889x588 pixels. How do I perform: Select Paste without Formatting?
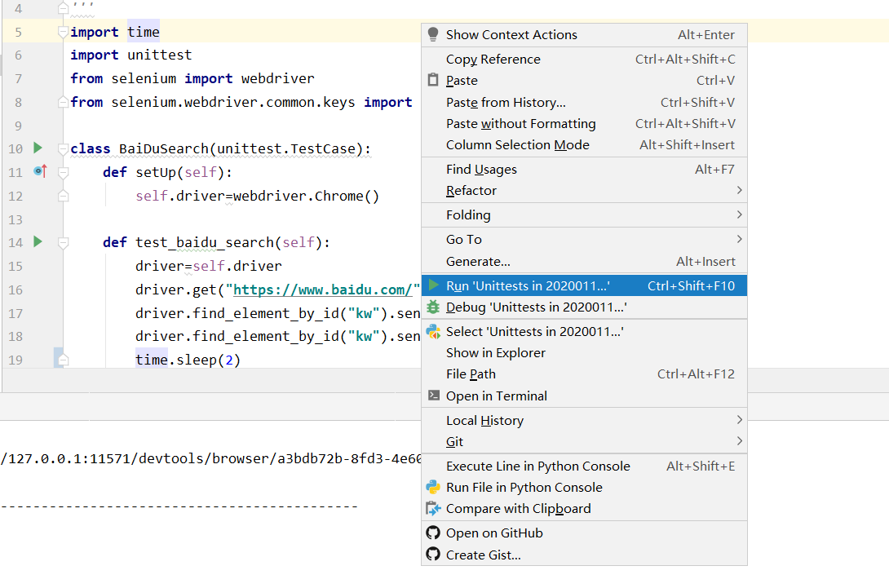pos(584,124)
